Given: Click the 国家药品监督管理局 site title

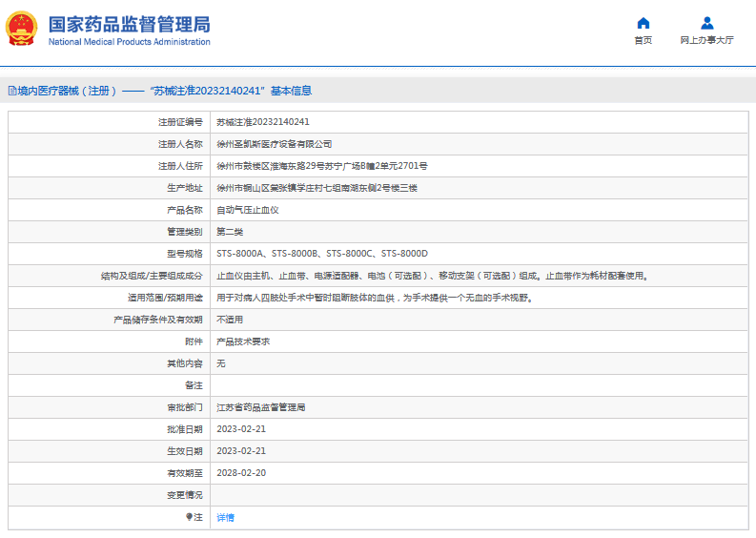Looking at the screenshot, I should pos(130,24).
